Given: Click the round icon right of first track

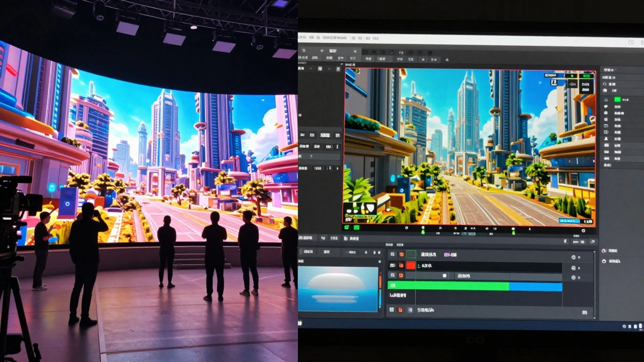Looking at the screenshot, I should point(574,257).
